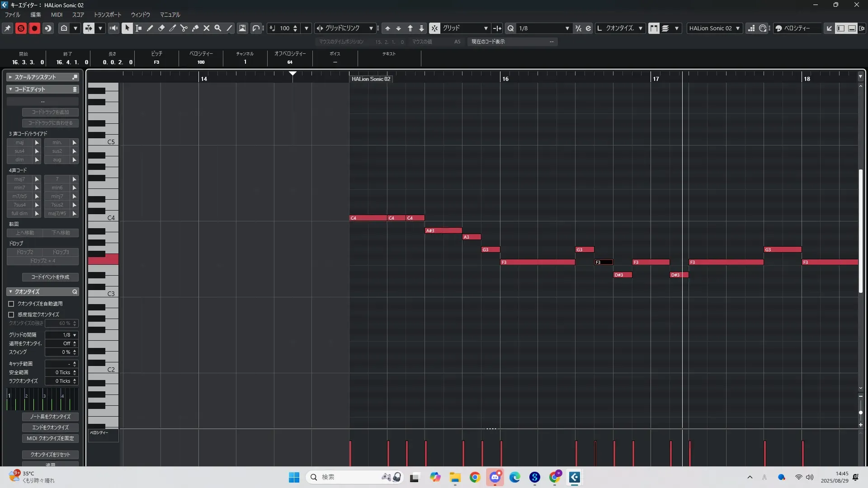Select the Draw pencil tool
868x488 pixels.
(150, 28)
